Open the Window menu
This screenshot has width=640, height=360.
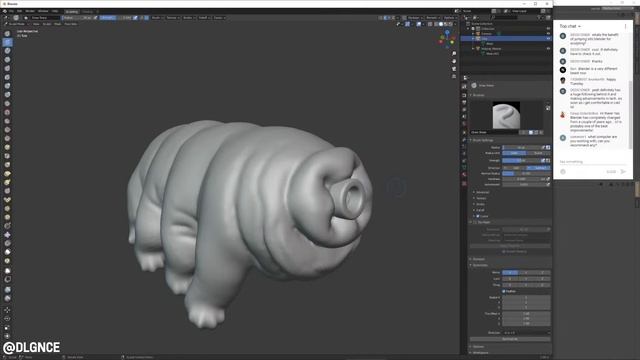click(x=43, y=11)
